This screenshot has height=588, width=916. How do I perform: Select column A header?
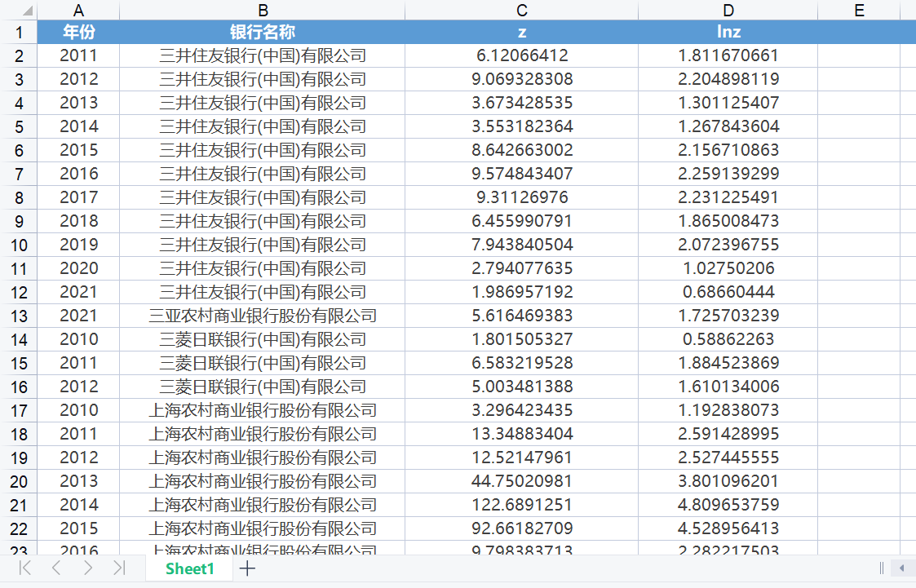tap(78, 11)
